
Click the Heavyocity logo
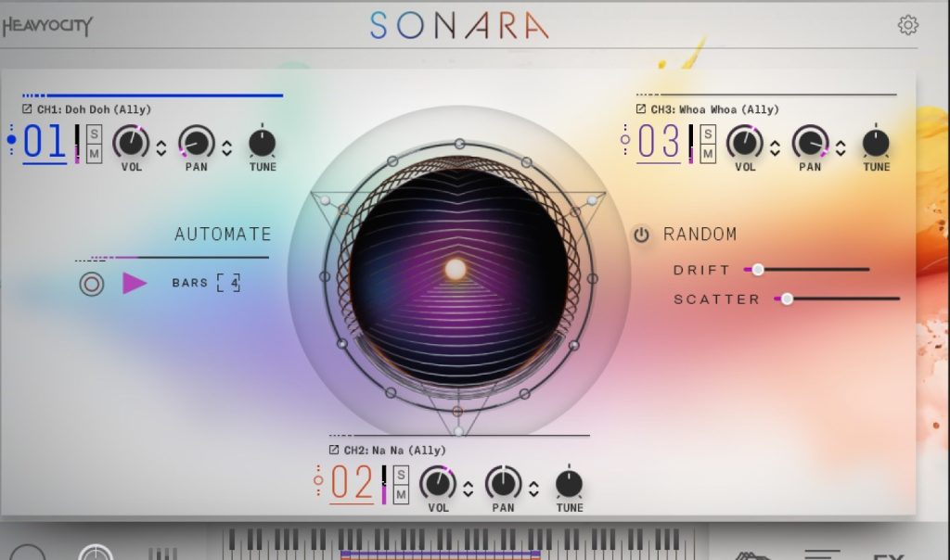[x=46, y=26]
